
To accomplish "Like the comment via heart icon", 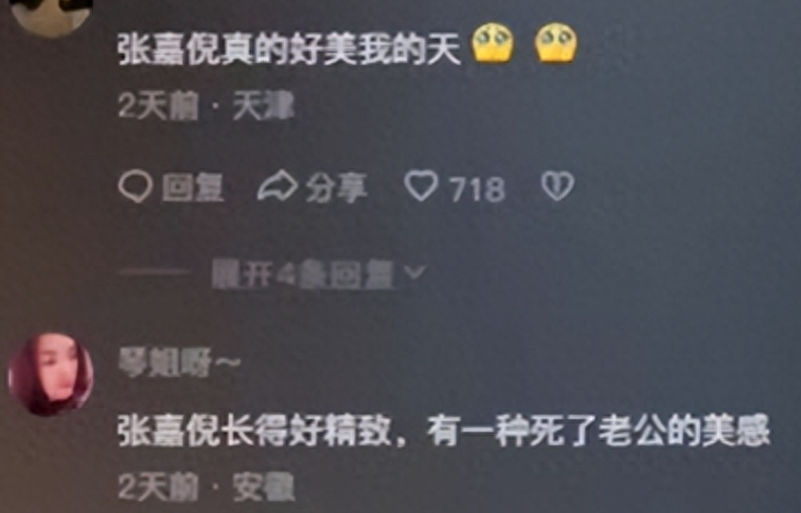I will coord(421,186).
